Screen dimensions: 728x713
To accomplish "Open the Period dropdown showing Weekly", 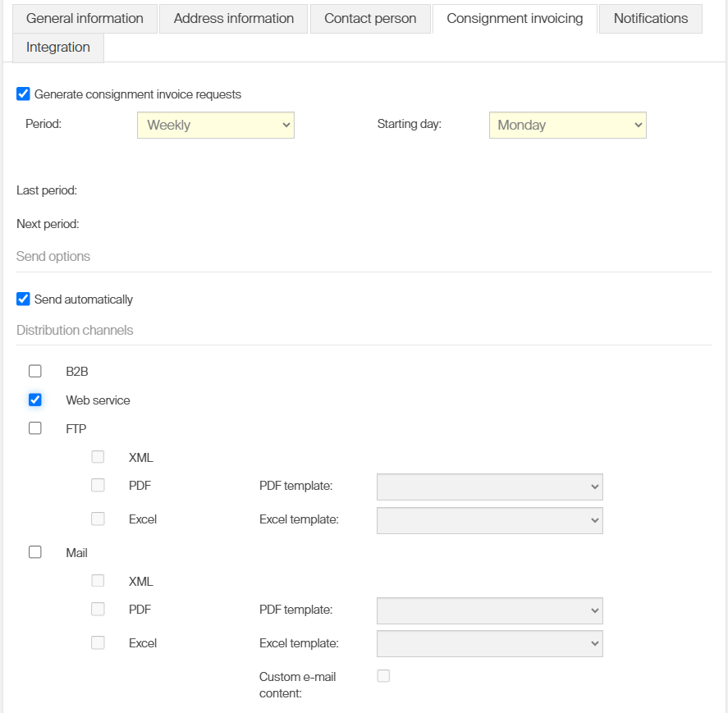I will 215,125.
